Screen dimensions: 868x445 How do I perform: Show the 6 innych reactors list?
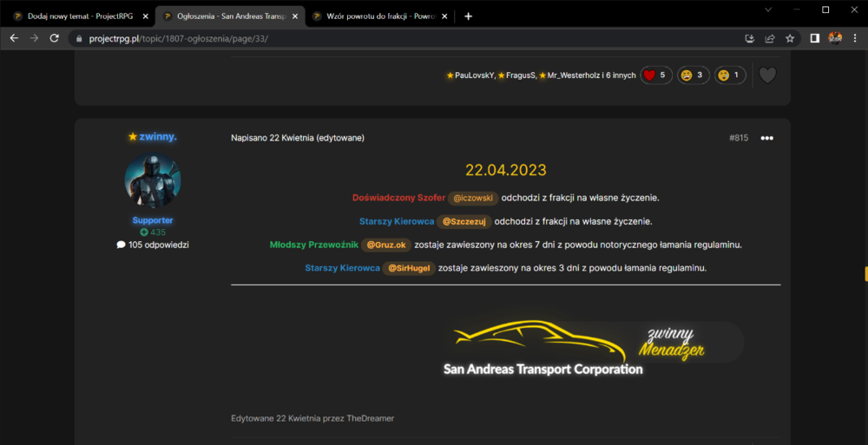tap(621, 75)
